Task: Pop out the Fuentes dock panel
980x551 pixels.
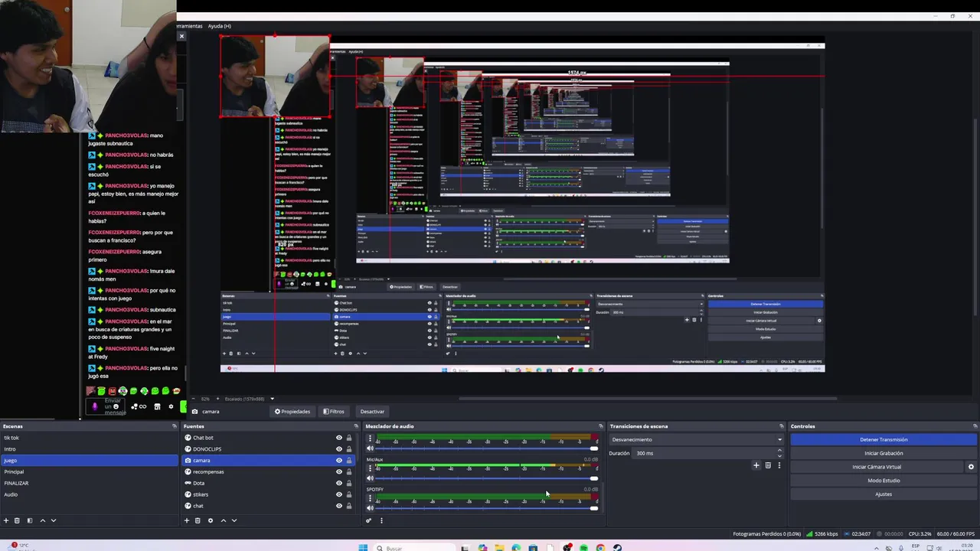Action: pyautogui.click(x=356, y=426)
